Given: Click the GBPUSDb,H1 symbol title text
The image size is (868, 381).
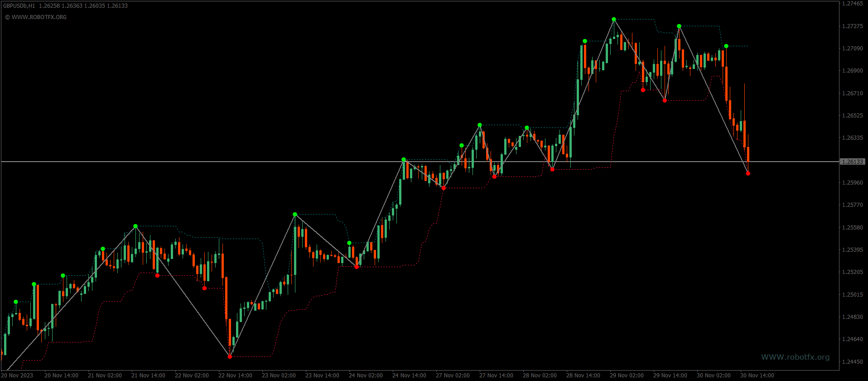Looking at the screenshot, I should click(x=19, y=6).
